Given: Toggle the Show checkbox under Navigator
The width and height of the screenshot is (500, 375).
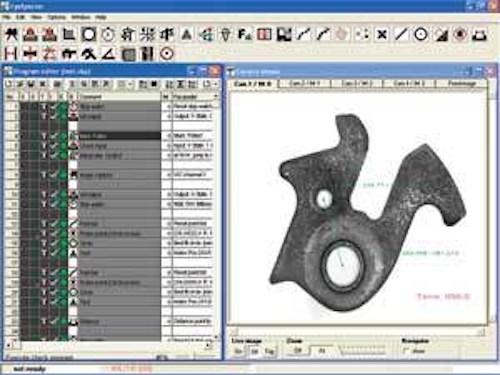Looking at the screenshot, I should 406,350.
